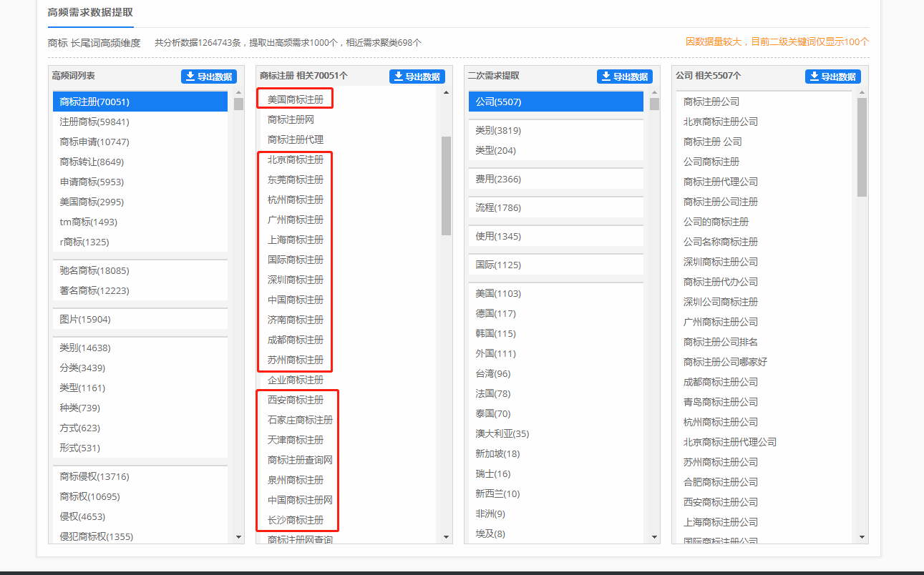The height and width of the screenshot is (575, 924).
Task: Export data from 公司 相关5507个 panel
Action: (x=832, y=77)
